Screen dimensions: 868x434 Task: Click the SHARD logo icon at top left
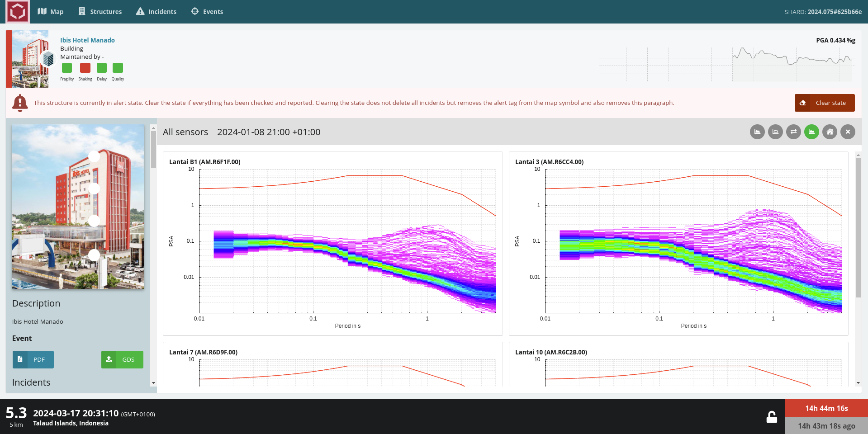18,12
